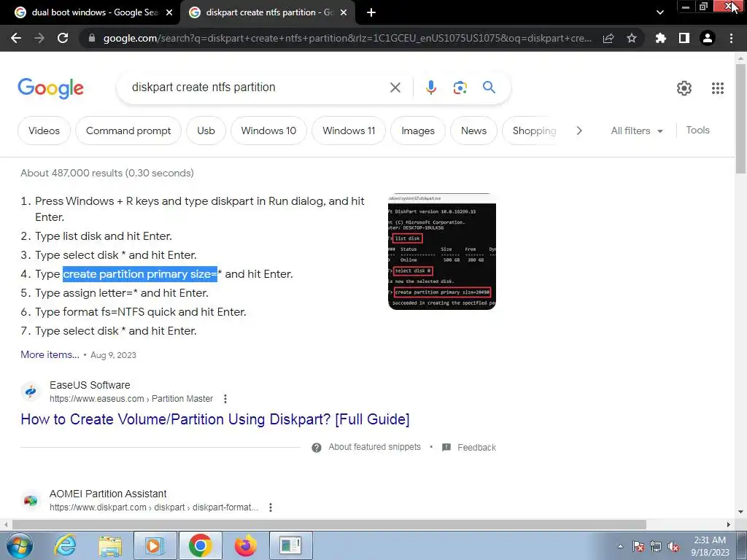This screenshot has width=747, height=560.
Task: Close the diskpart create ntfs partition tab
Action: pos(344,12)
